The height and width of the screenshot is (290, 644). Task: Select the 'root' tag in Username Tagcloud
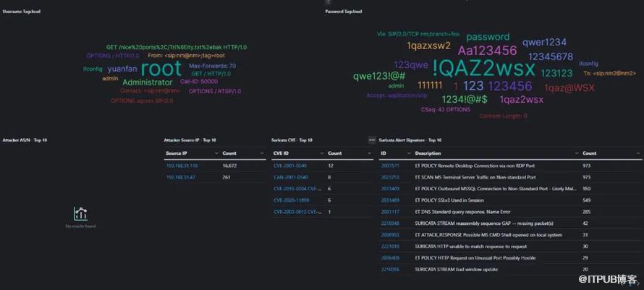(x=161, y=69)
